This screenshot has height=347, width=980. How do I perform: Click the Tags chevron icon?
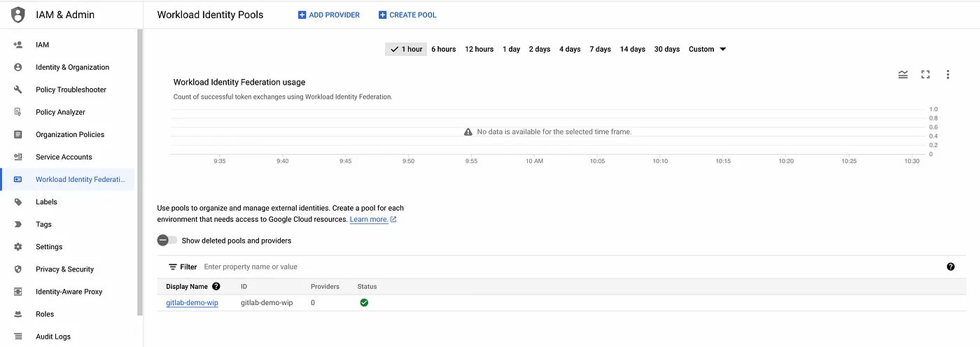point(18,225)
